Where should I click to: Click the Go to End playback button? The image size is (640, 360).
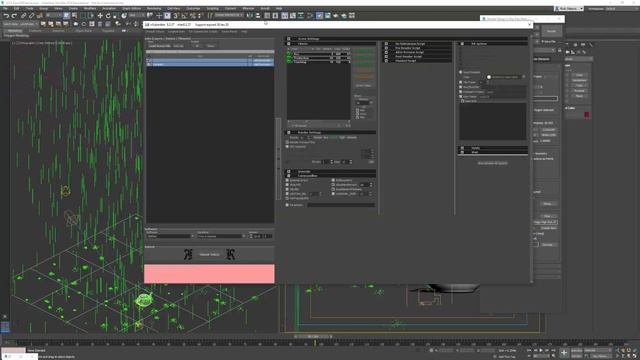point(553,350)
